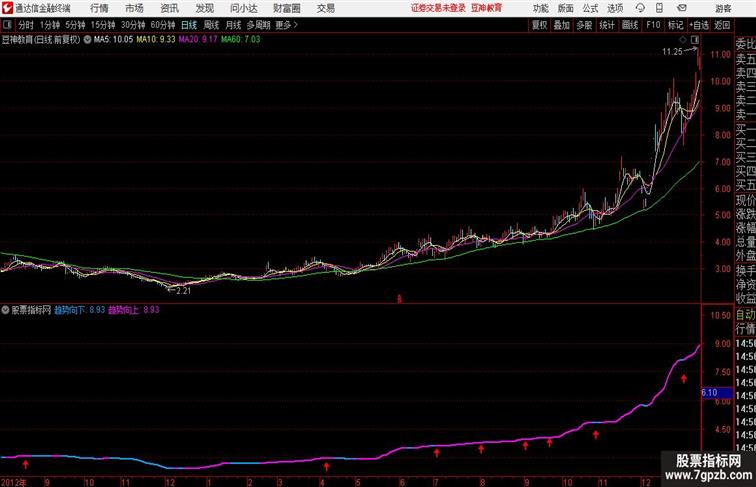This screenshot has height=487, width=756.
Task: Switch to 5分钟 period tab
Action: pos(75,25)
